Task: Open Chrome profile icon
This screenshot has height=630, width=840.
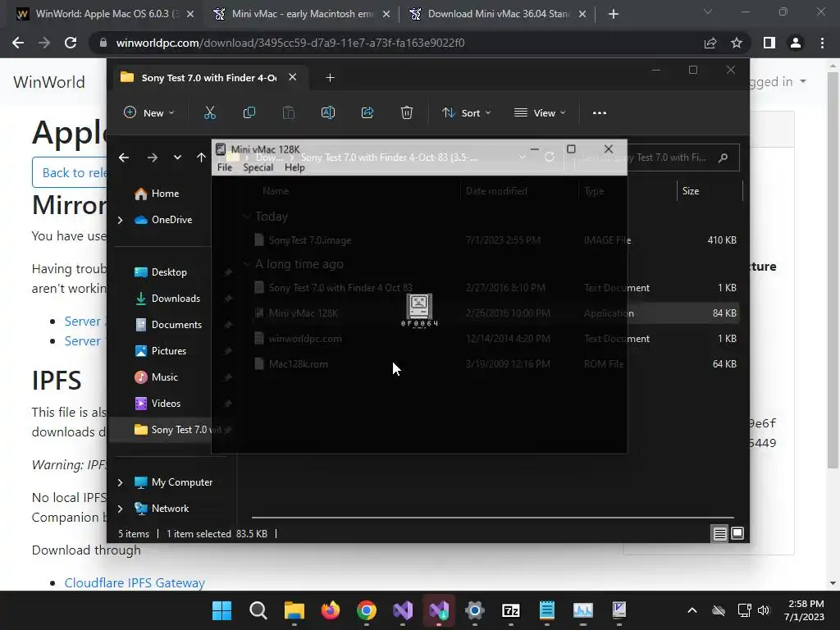Action: pyautogui.click(x=796, y=43)
